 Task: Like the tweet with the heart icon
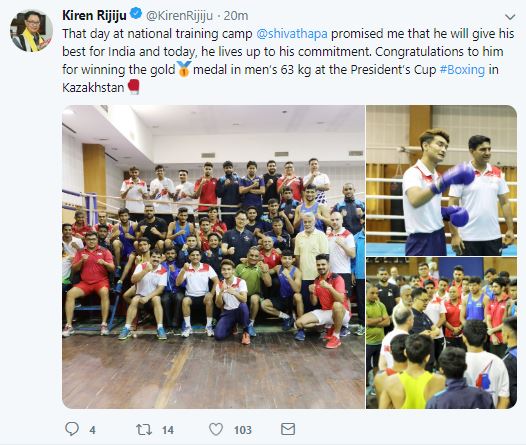[216, 429]
